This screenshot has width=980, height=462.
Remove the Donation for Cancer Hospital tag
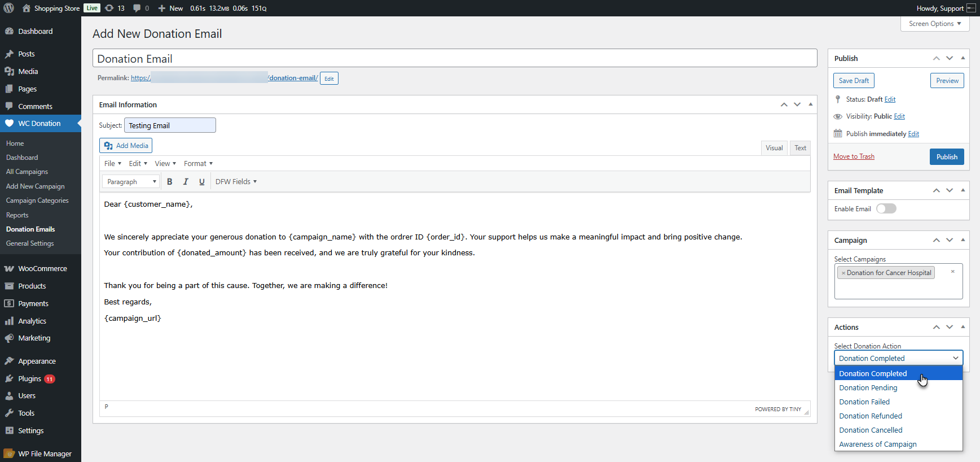843,273
